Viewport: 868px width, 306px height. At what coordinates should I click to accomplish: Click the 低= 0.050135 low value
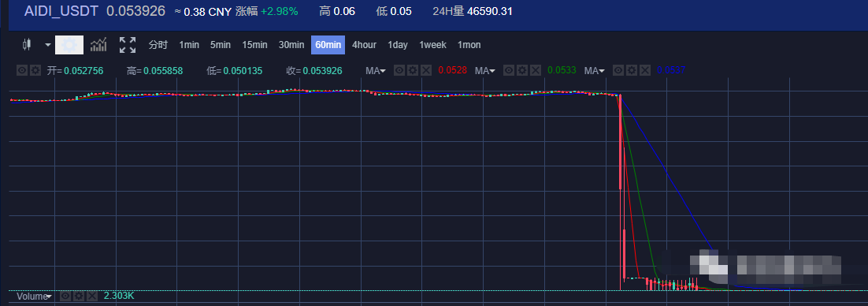click(234, 70)
